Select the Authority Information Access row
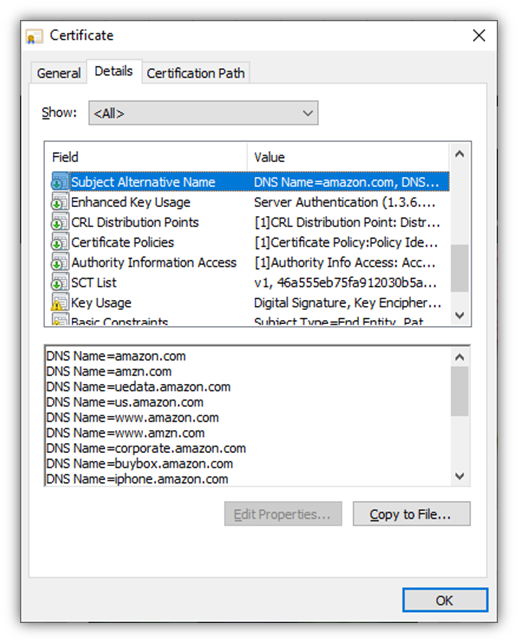This screenshot has height=643, width=518. 250,262
